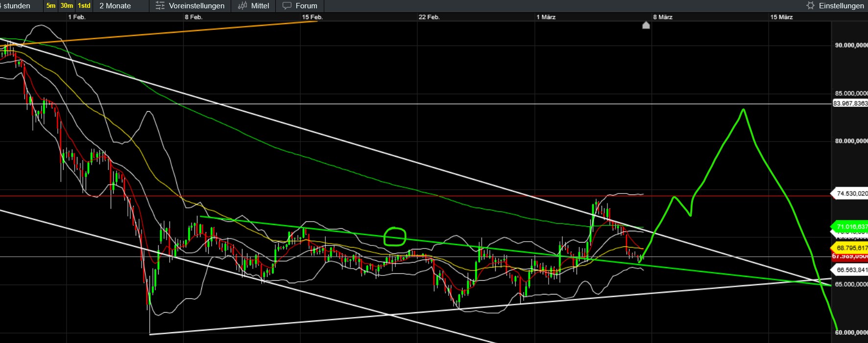Click the white 66.563 price label
868x343 pixels.
coord(851,270)
